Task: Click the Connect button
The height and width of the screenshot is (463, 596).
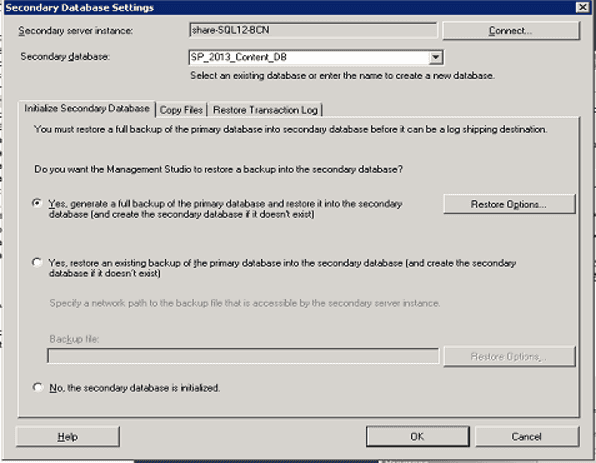Action: [x=511, y=30]
